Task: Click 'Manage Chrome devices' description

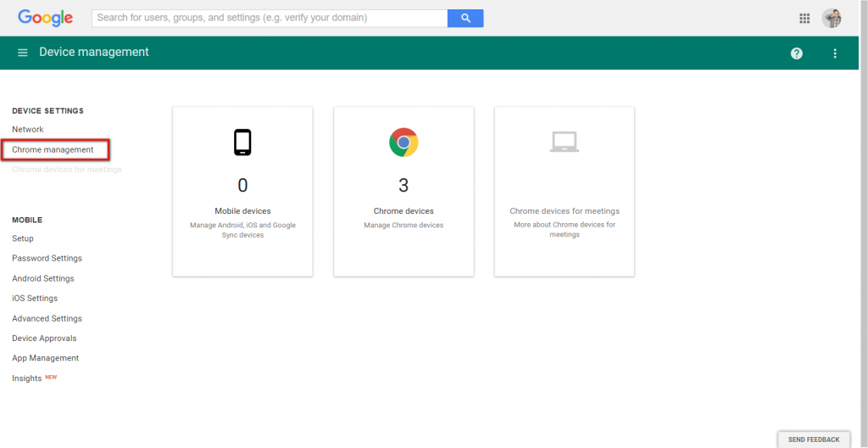Action: click(x=403, y=225)
